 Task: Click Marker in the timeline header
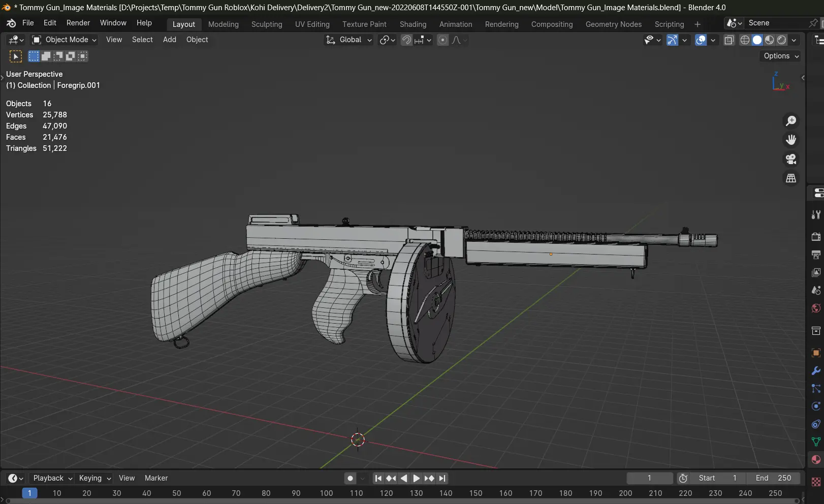coord(156,478)
